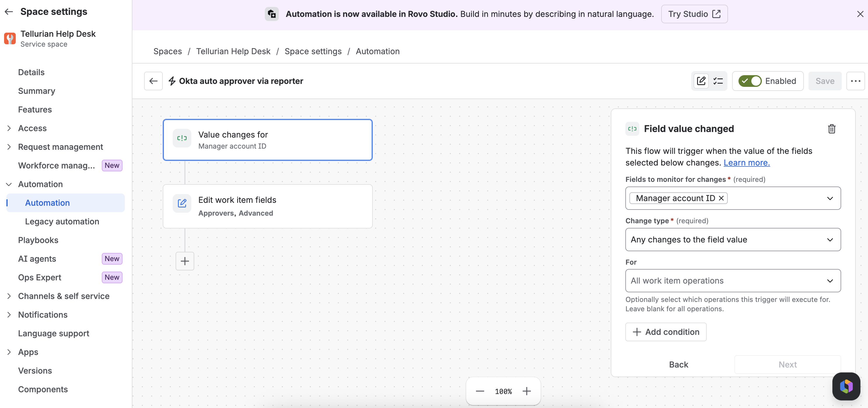Open AI agents settings page

coord(37,258)
